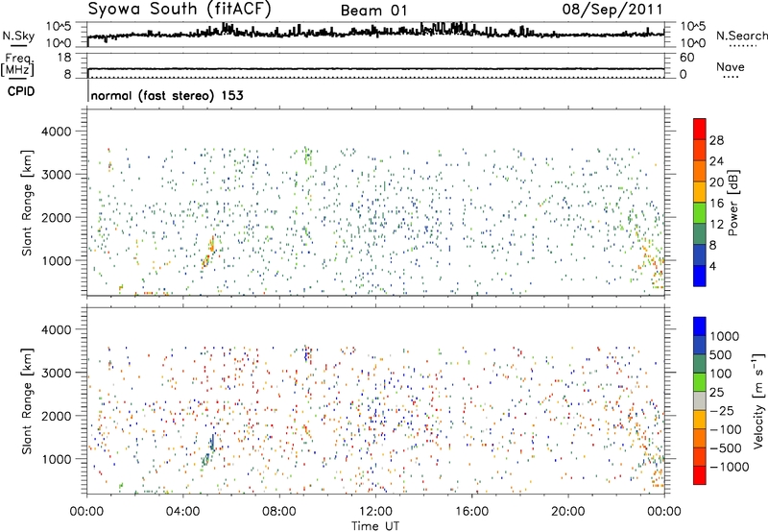Select the blue top segment of Velocity color bar
This screenshot has height=532, width=768.
pyautogui.click(x=700, y=326)
